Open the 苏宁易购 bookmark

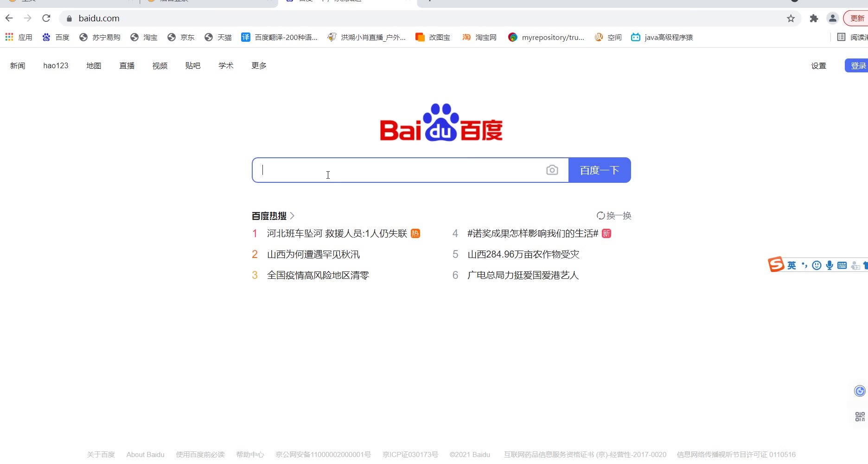coord(100,37)
